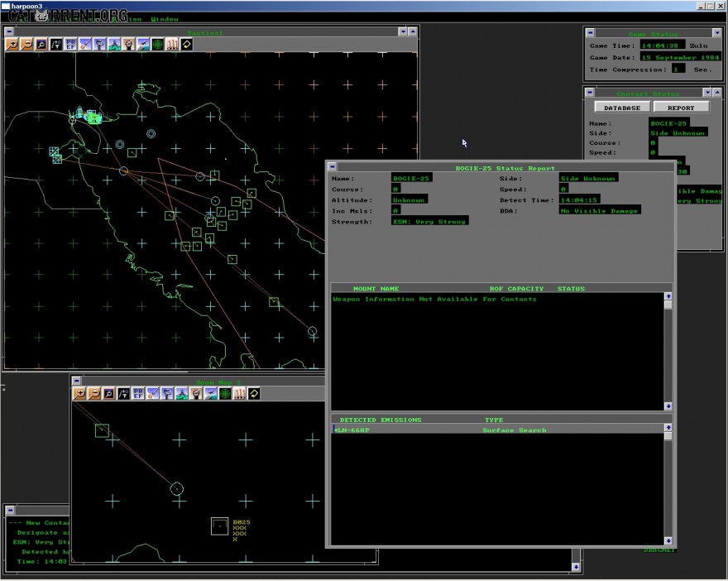Click Detected Emissions scrollbar down arrow

click(668, 540)
